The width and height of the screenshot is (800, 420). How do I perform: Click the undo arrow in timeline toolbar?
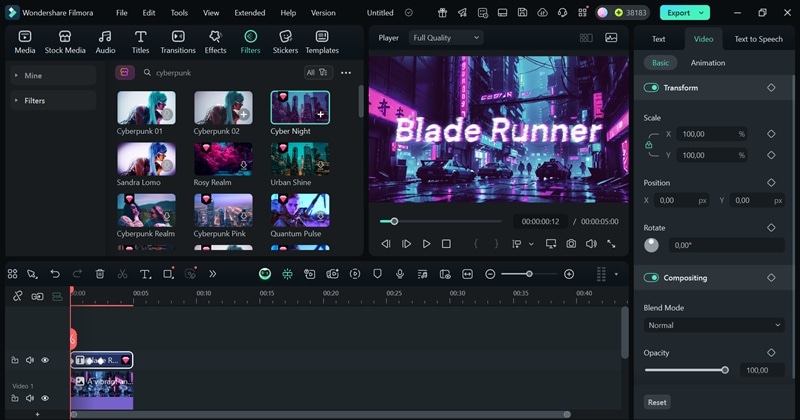55,274
